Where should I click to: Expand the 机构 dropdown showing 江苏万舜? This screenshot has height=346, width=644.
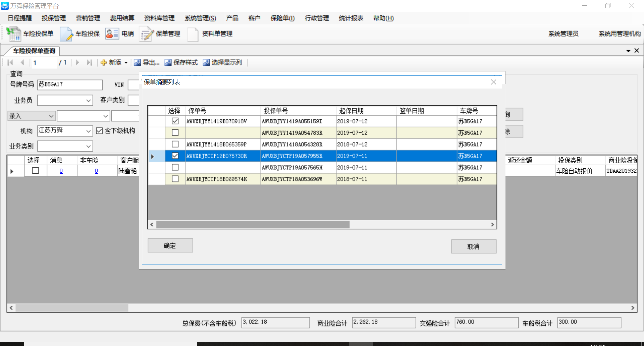(88, 131)
